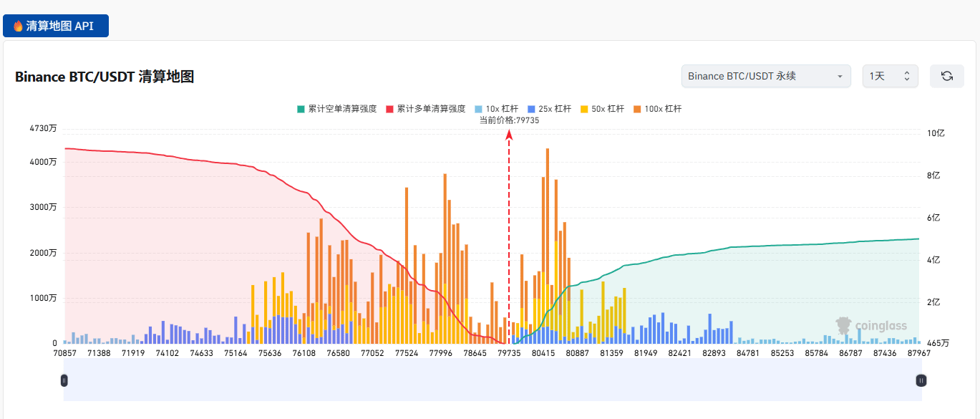Click the blue 25x 杠杆 legend swatch
Image resolution: width=980 pixels, height=419 pixels.
(531, 109)
